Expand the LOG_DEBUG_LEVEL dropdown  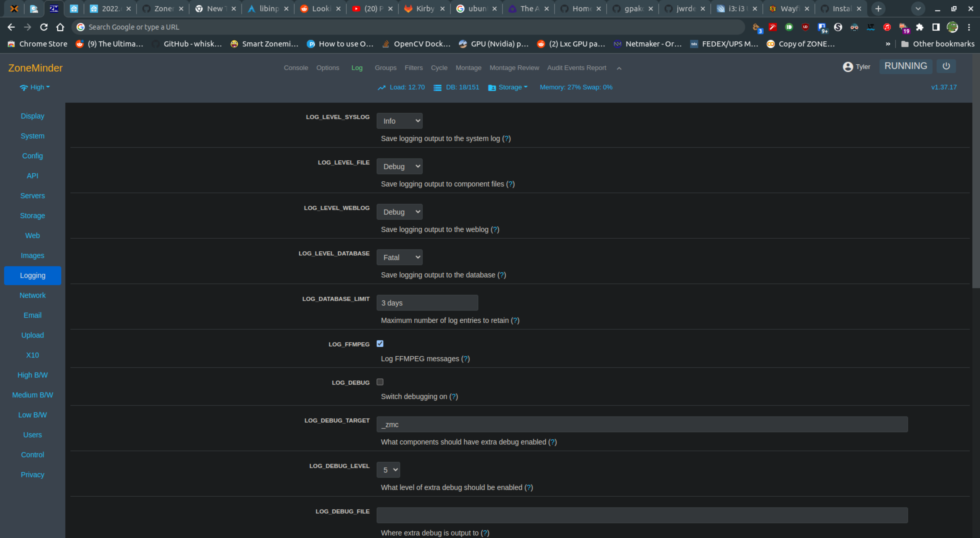(x=388, y=470)
